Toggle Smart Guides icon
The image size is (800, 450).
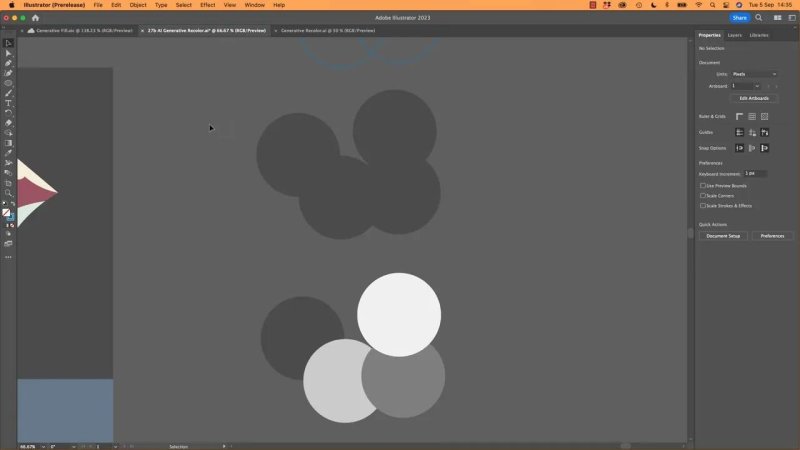pos(764,132)
